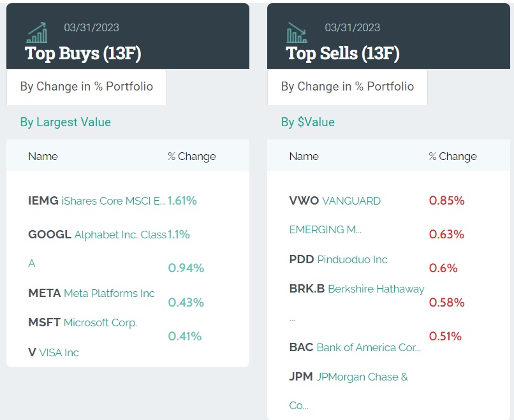The width and height of the screenshot is (514, 420).
Task: Click the falling bar chart icon
Action: pyautogui.click(x=297, y=32)
